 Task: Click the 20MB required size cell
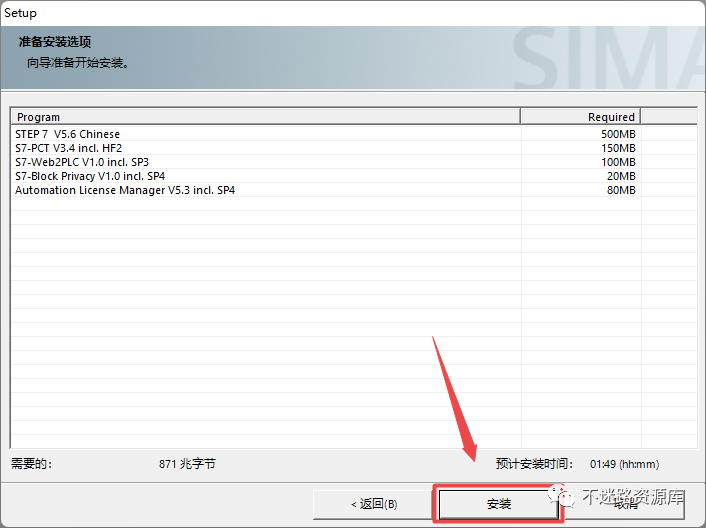click(621, 176)
